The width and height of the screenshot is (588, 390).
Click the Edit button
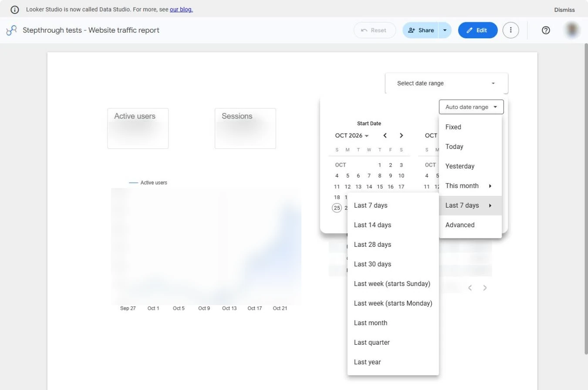click(x=478, y=30)
